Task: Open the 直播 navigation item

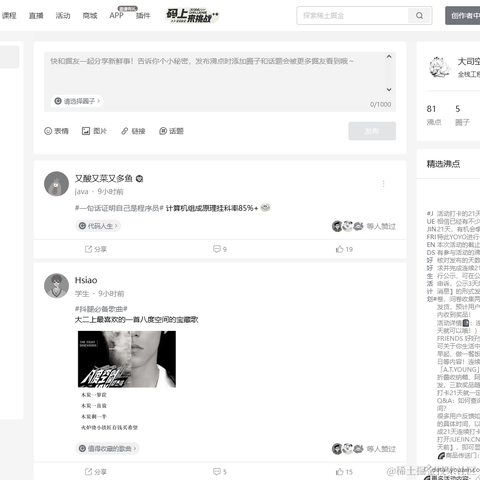Action: tap(36, 16)
